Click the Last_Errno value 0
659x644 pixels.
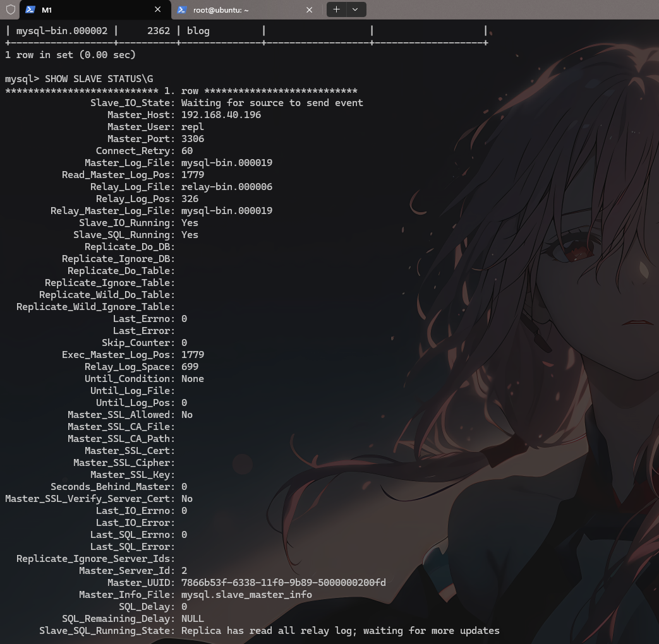[184, 319]
